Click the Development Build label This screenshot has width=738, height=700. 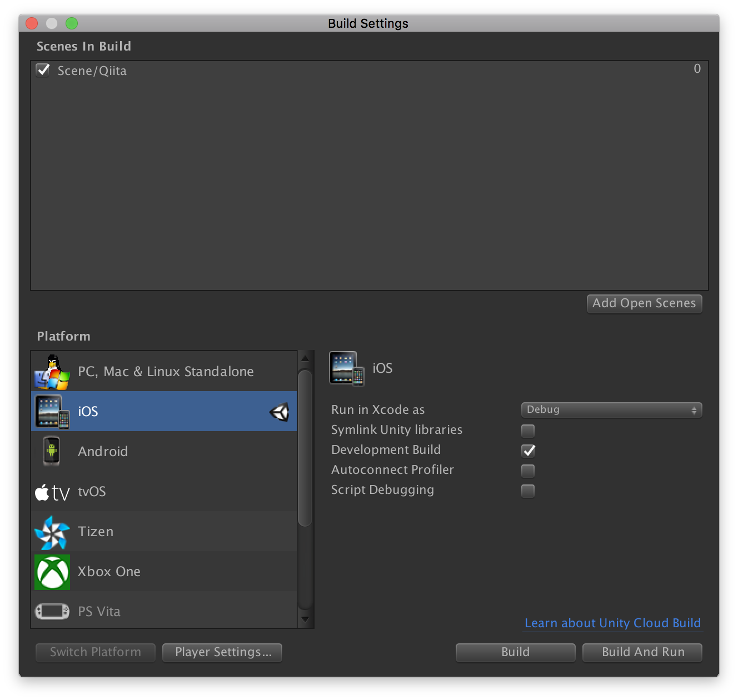click(x=386, y=450)
